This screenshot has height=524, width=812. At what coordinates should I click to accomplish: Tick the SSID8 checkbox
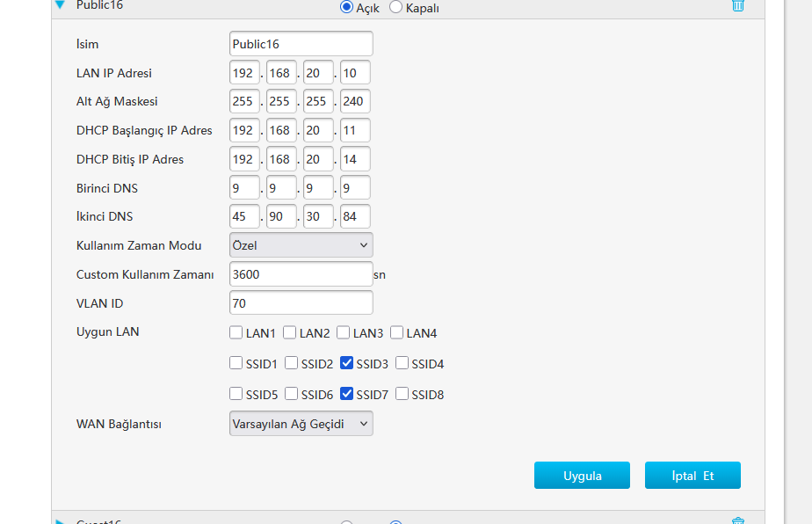pos(402,394)
